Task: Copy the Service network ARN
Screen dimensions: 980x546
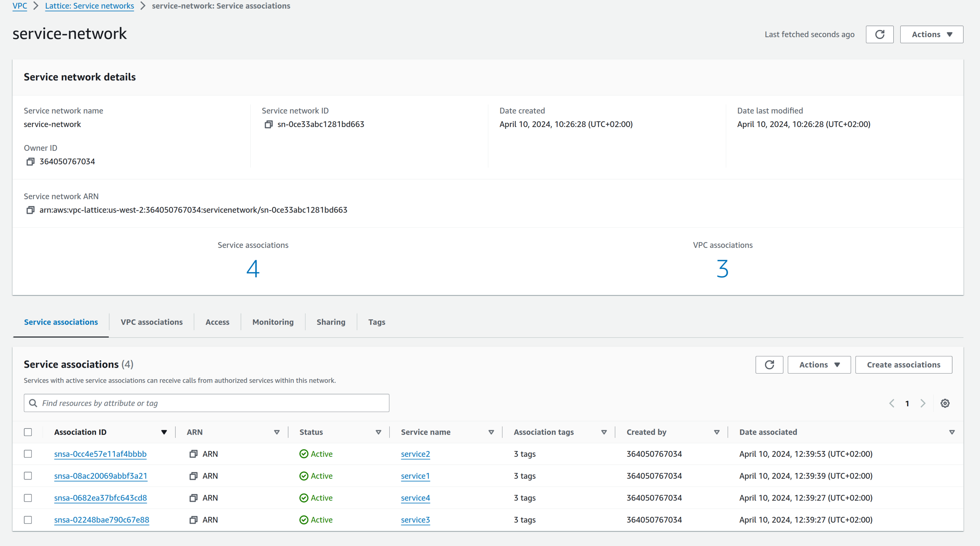Action: 31,210
